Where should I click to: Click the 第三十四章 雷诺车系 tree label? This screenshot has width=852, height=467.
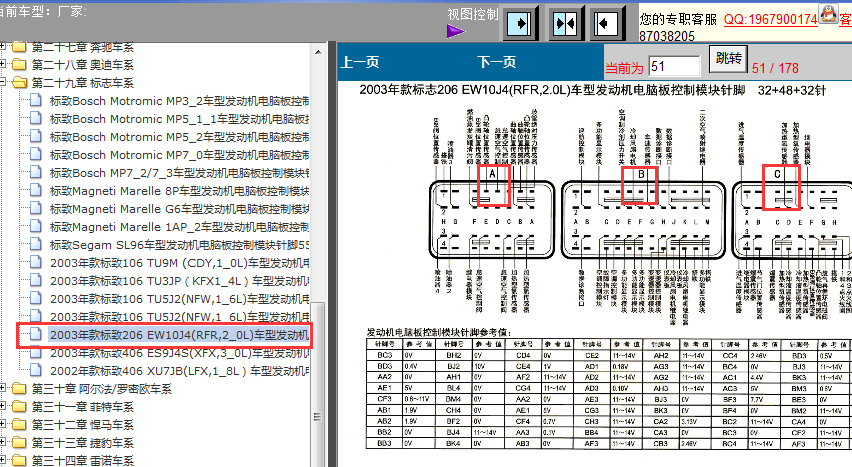83,460
